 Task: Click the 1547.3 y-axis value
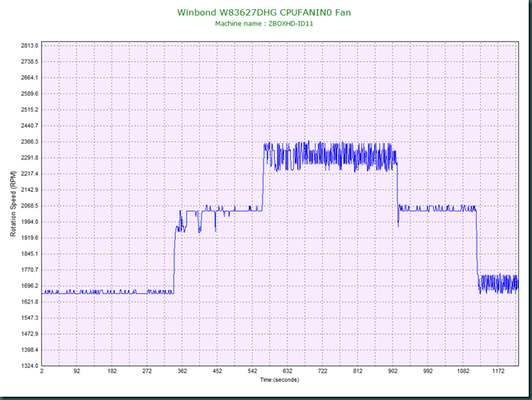[x=30, y=318]
